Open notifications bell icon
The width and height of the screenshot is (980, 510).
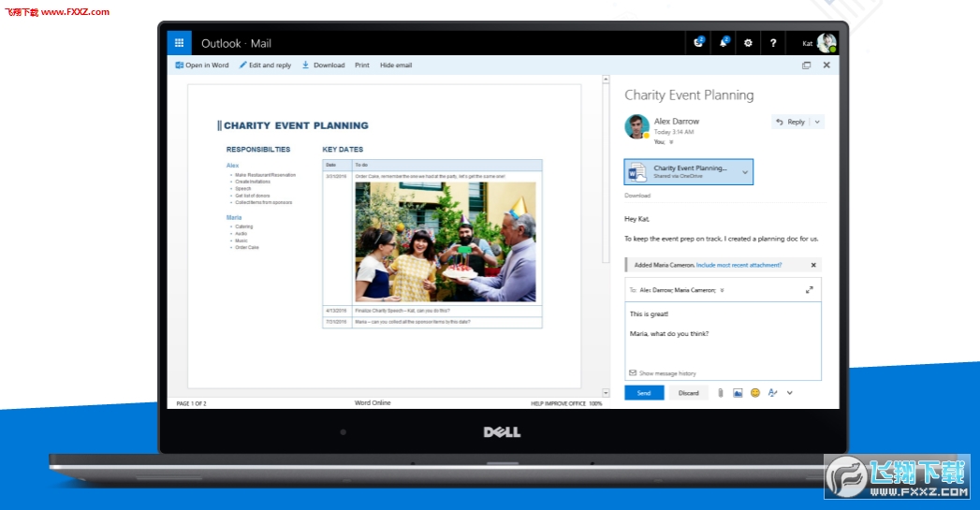click(x=724, y=42)
